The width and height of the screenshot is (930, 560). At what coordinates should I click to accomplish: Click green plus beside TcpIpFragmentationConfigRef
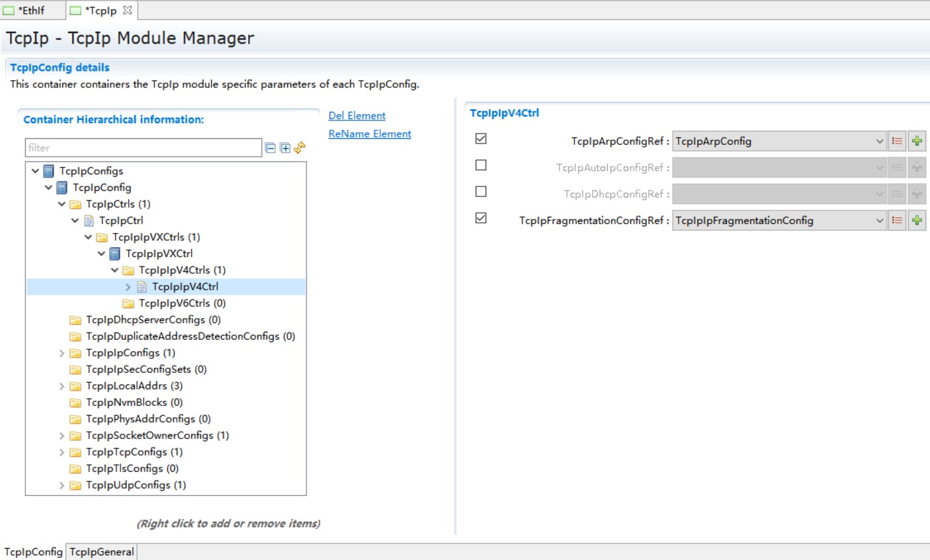point(917,220)
